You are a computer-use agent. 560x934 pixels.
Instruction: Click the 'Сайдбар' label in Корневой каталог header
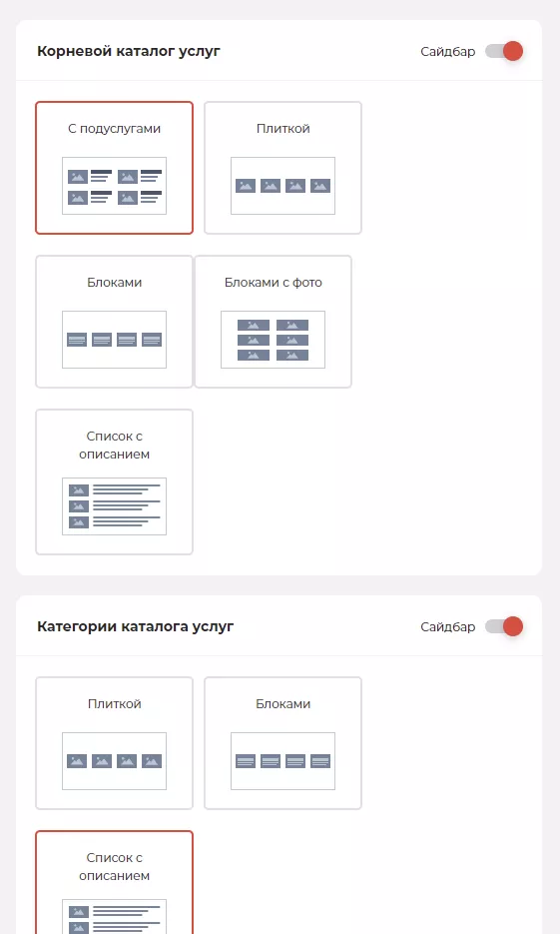point(448,52)
